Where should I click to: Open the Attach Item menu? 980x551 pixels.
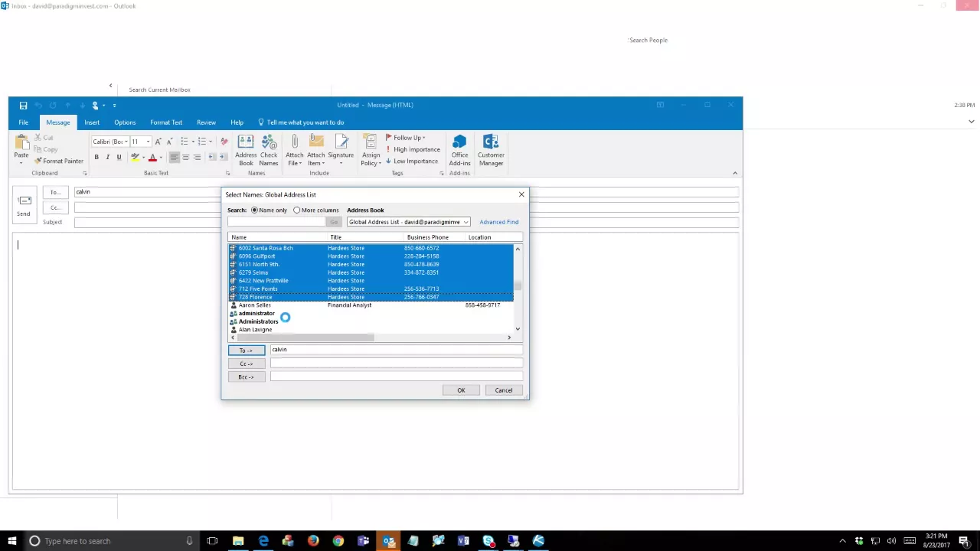point(316,150)
